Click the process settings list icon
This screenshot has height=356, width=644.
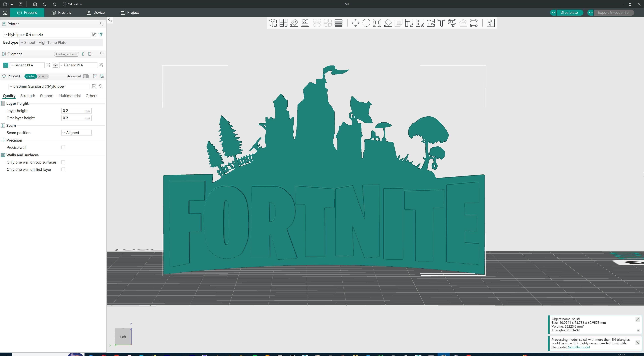click(95, 76)
